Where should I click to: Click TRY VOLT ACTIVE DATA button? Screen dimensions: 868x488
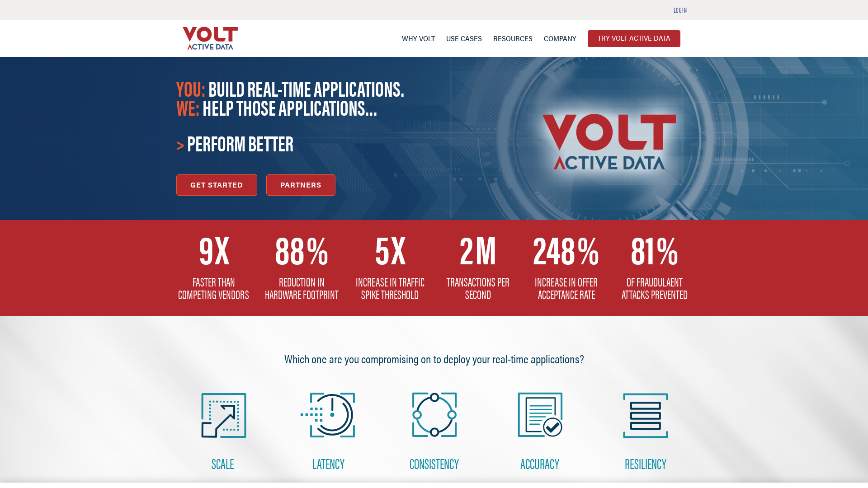[634, 38]
